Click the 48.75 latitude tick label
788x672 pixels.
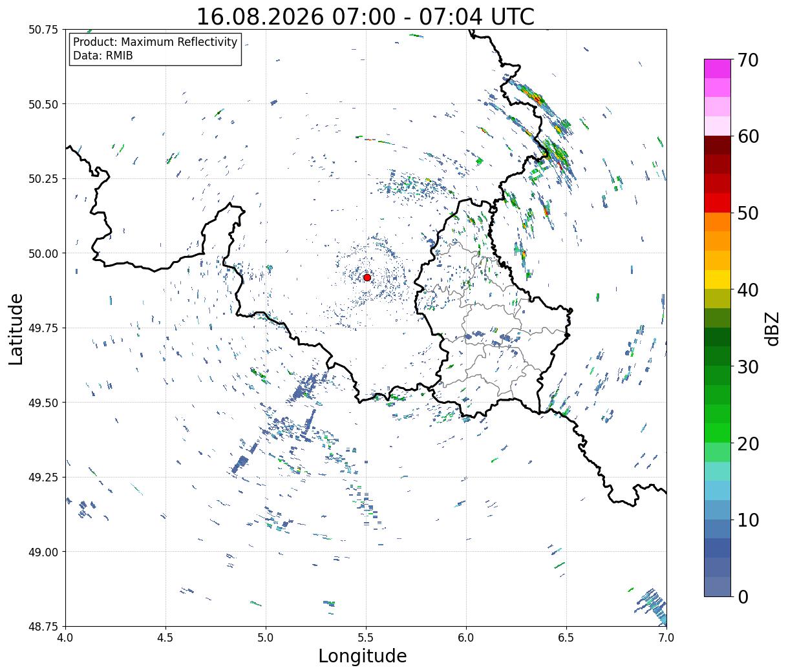pyautogui.click(x=43, y=626)
